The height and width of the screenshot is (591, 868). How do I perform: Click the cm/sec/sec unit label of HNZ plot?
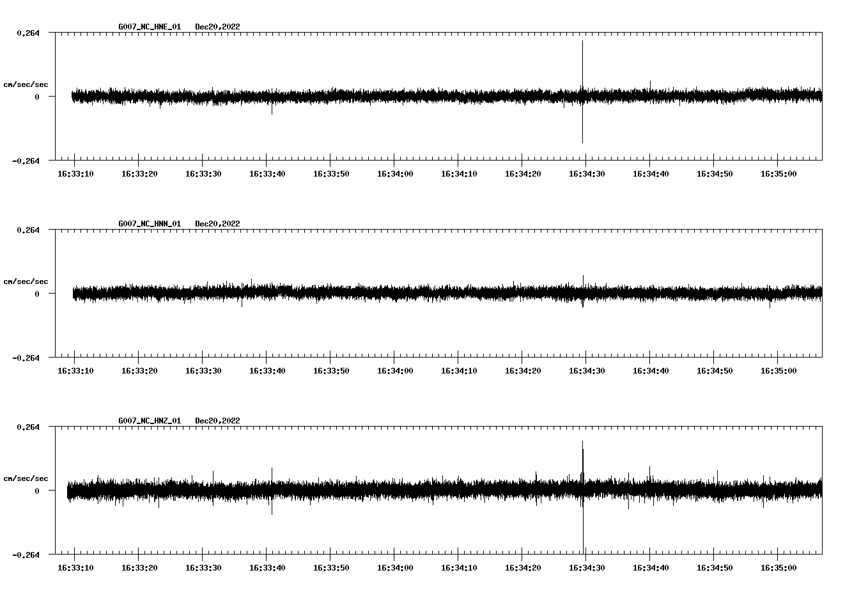click(x=26, y=478)
